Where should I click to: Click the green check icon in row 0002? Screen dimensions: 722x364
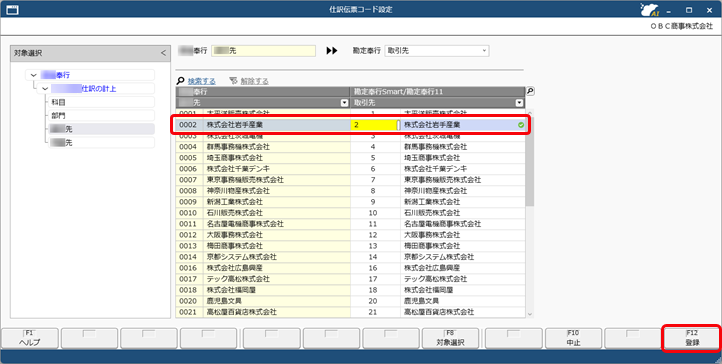521,125
